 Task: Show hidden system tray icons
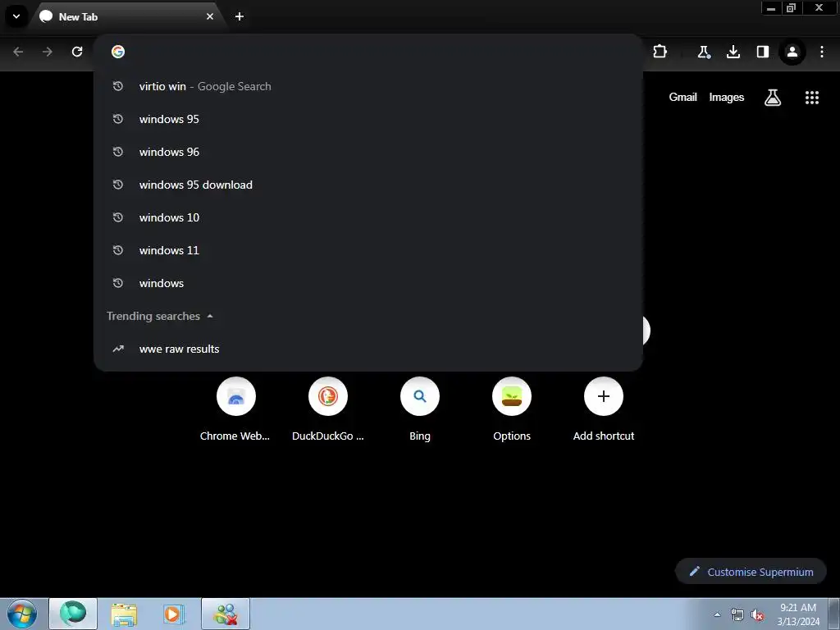717,614
